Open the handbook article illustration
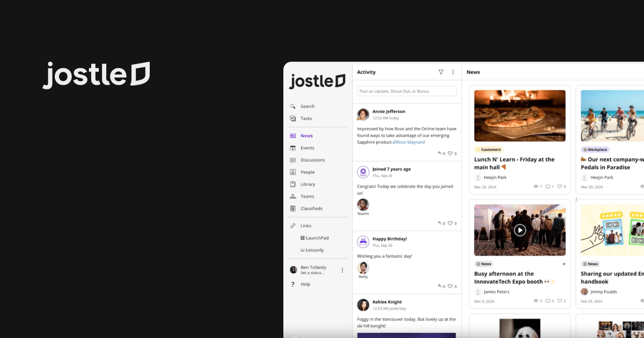Screen dimensions: 644x338 click(x=612, y=230)
